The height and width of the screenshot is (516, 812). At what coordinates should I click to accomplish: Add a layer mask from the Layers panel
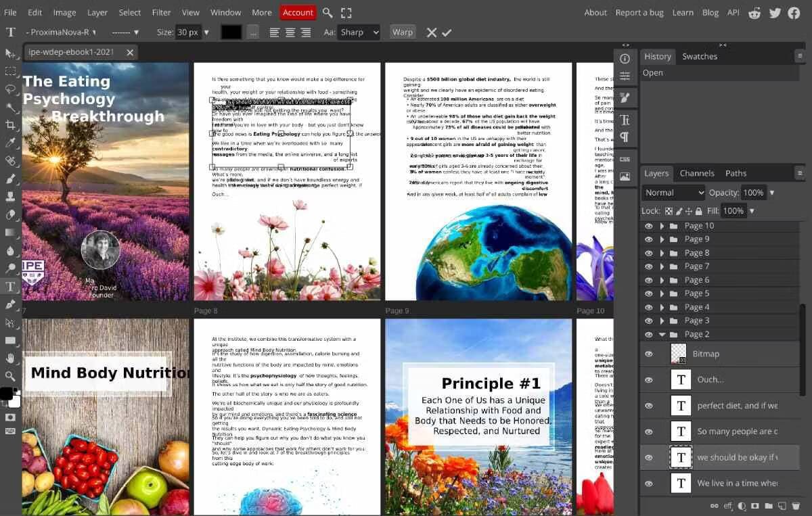coord(755,505)
